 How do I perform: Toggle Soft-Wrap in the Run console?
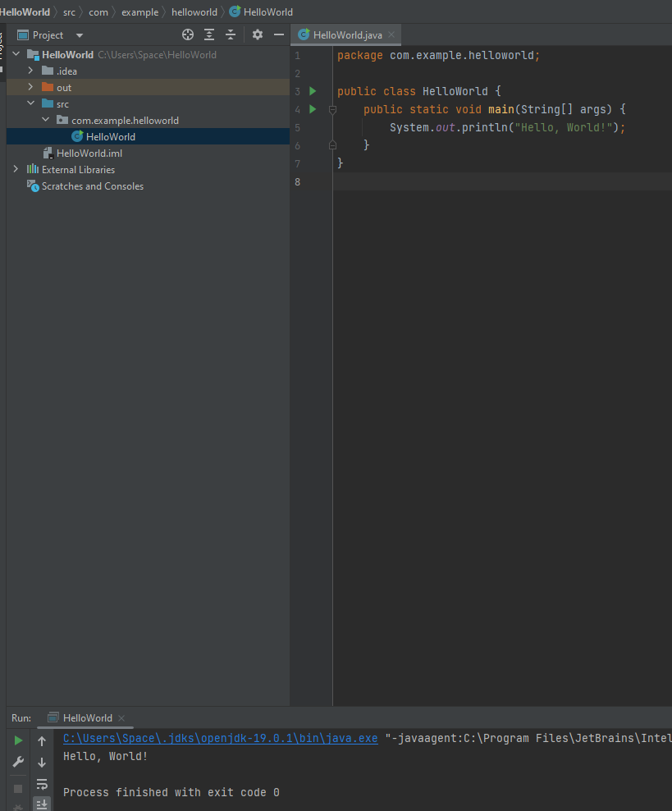(41, 785)
